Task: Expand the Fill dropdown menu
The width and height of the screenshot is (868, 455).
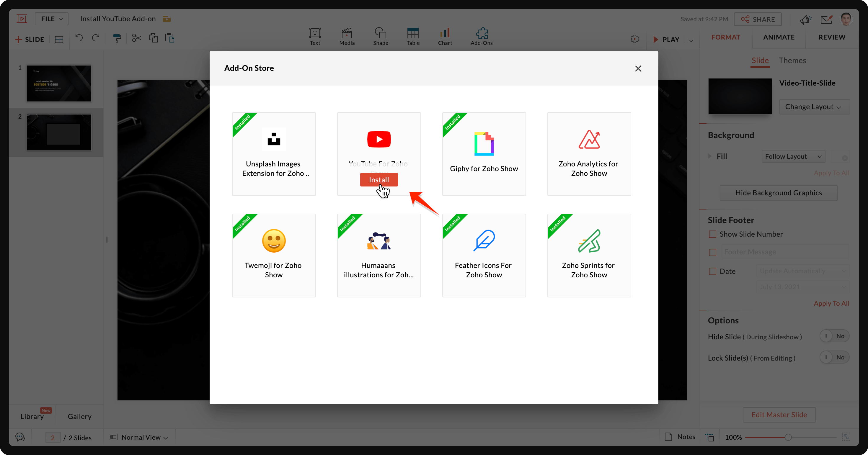Action: pos(794,156)
